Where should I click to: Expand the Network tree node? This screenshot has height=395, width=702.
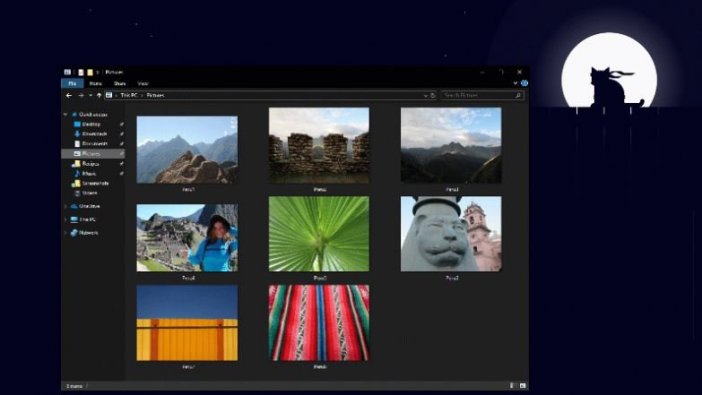pyautogui.click(x=65, y=233)
